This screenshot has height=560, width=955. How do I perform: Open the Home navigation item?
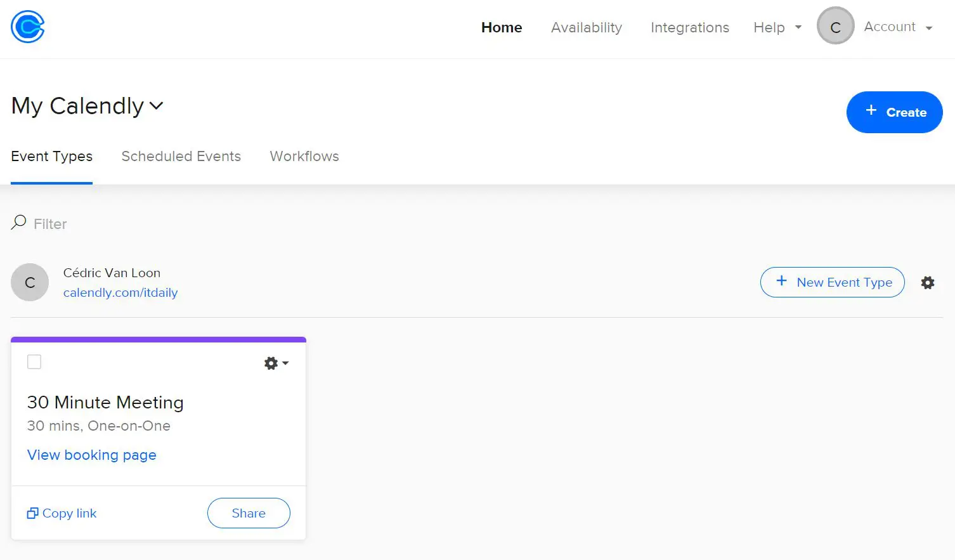(x=502, y=27)
